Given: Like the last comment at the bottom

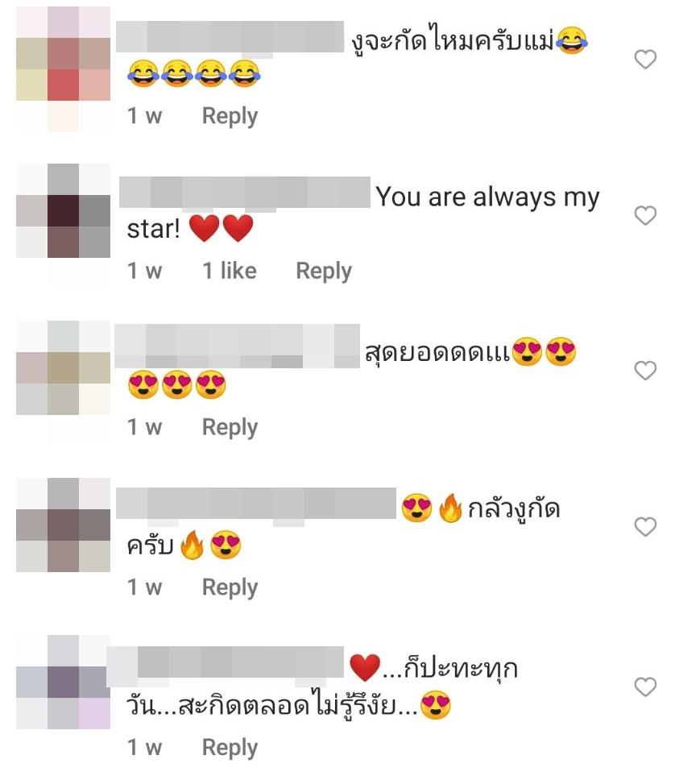Looking at the screenshot, I should pos(645,687).
